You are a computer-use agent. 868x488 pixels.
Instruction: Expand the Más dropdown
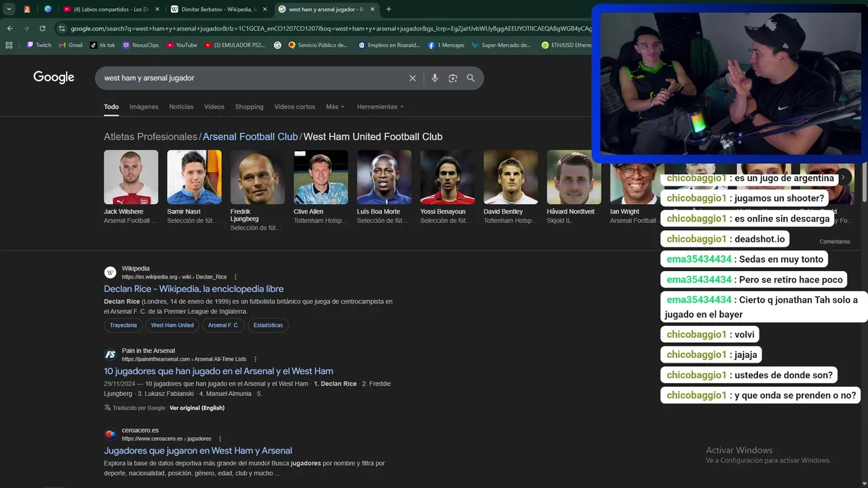(x=335, y=106)
